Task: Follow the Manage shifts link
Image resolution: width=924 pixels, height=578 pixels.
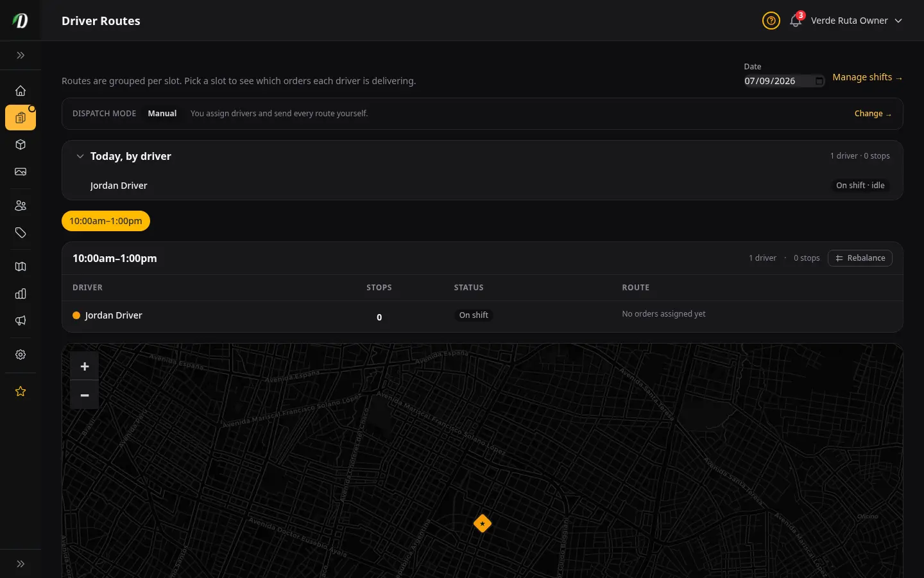Action: point(868,77)
